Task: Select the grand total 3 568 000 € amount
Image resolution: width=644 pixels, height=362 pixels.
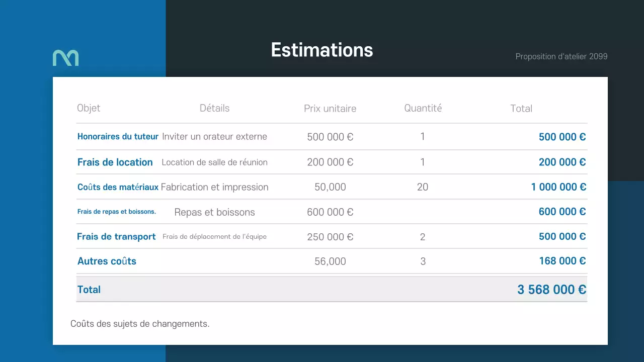Action: [x=551, y=290]
